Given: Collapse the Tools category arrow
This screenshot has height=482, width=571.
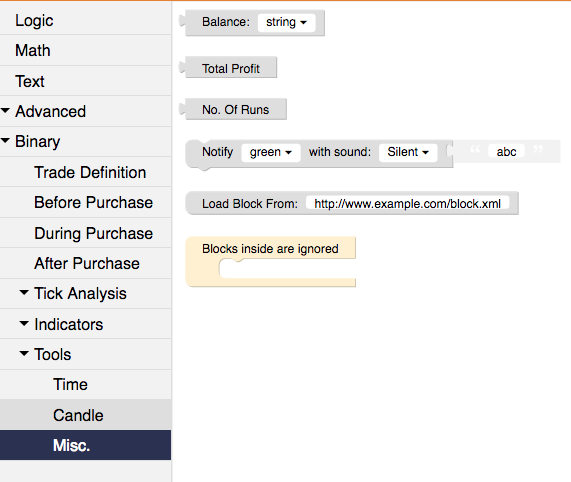Looking at the screenshot, I should (24, 353).
